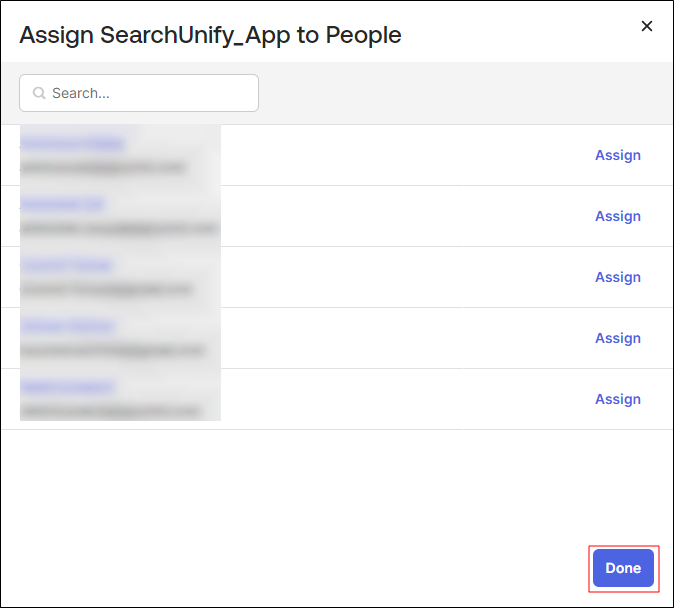Assign the app to the second listed person

(x=618, y=216)
